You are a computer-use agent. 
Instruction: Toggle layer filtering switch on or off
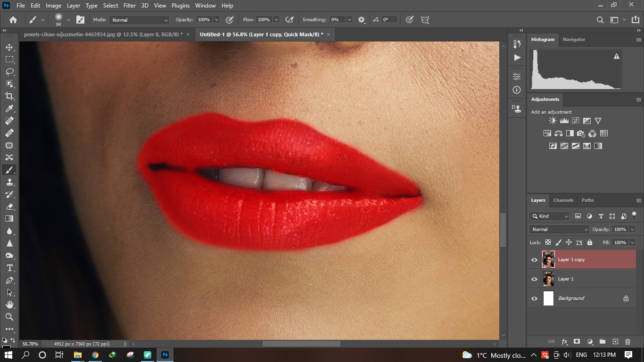click(x=634, y=214)
